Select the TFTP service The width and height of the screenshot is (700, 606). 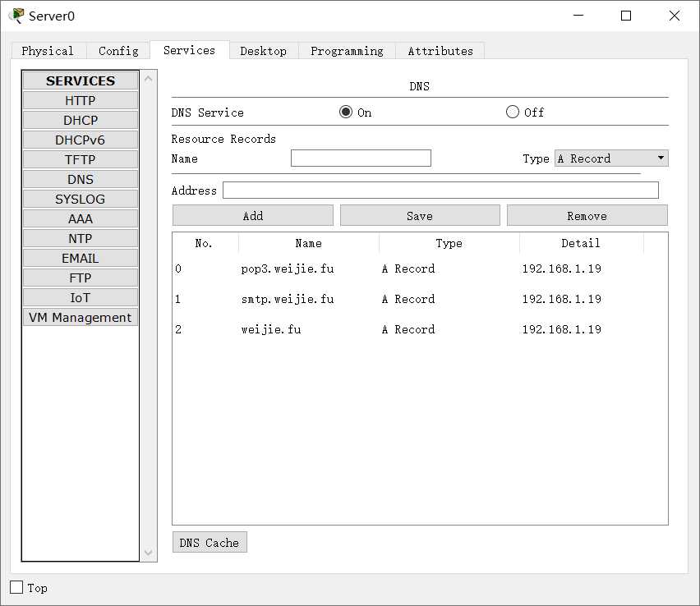(81, 159)
